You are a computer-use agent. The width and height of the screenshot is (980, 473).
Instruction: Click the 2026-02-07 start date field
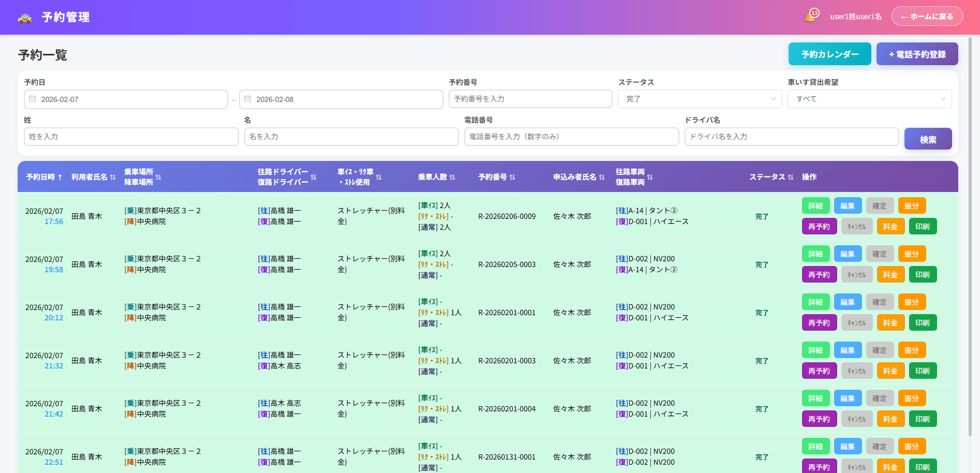point(126,99)
